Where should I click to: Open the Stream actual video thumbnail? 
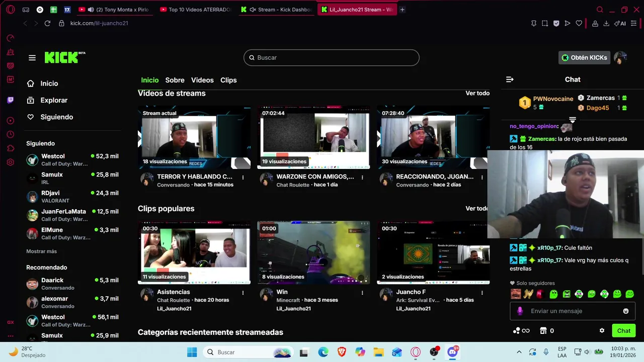click(194, 137)
